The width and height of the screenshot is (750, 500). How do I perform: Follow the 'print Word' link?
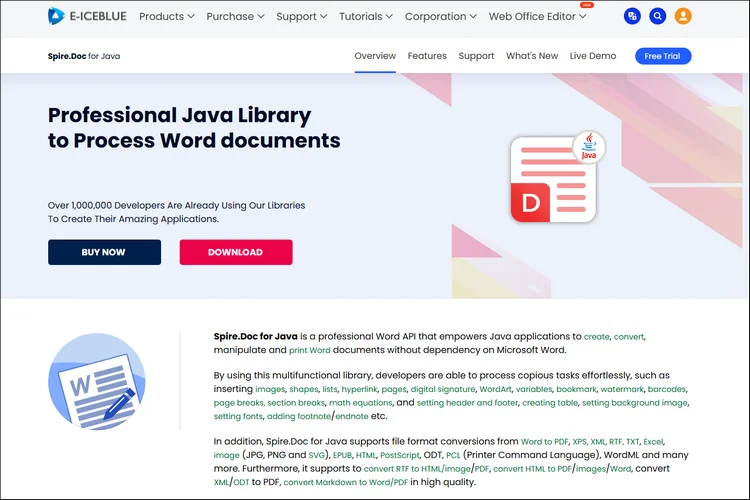point(309,350)
